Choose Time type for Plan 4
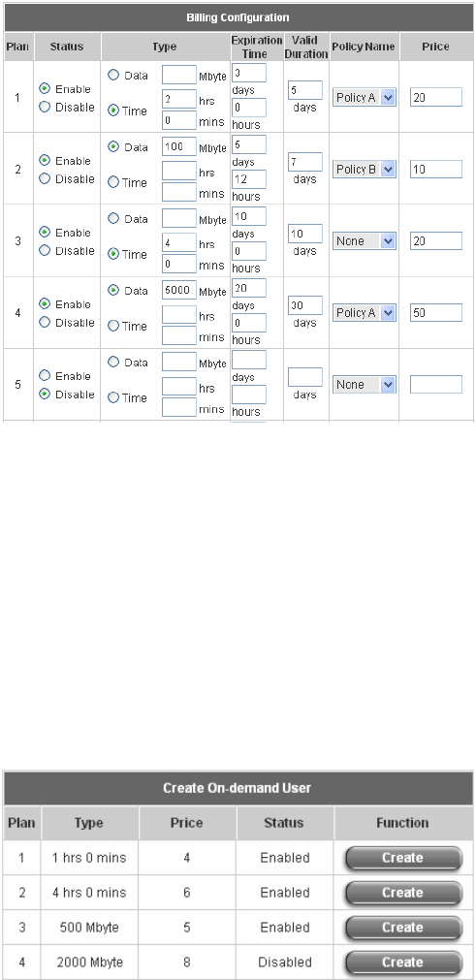This screenshot has height=980, width=476. [113, 326]
